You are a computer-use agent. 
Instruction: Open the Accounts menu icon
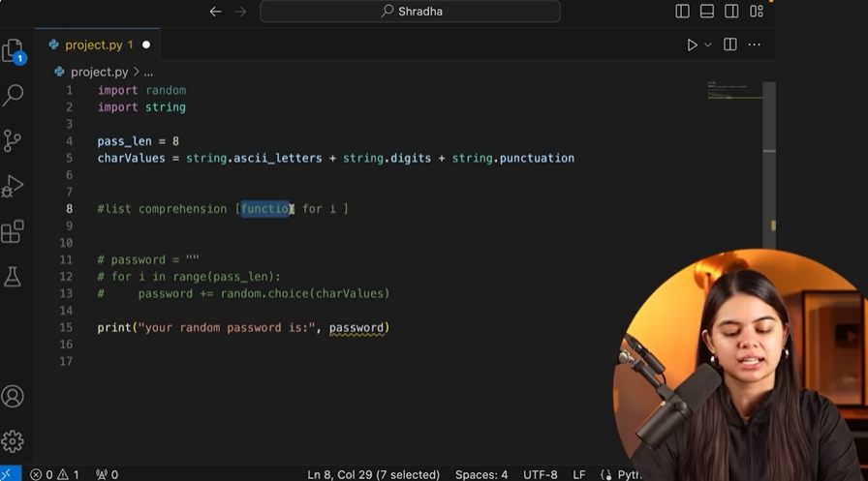tap(13, 396)
